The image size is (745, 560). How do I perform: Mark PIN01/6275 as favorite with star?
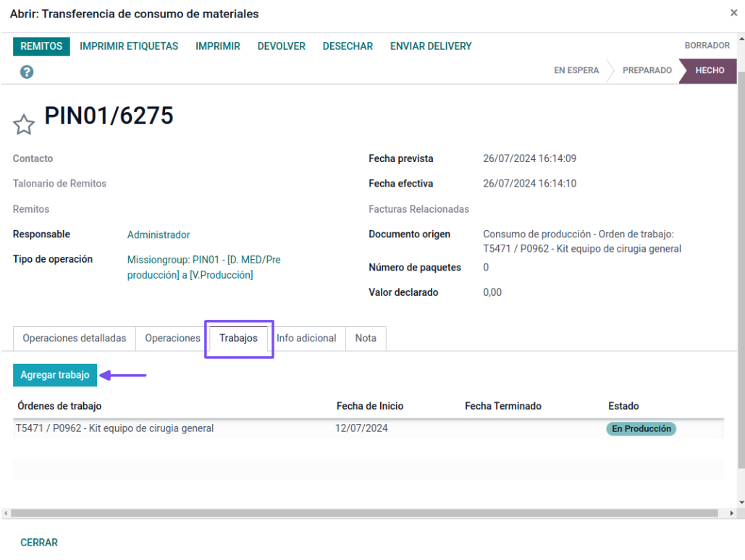click(x=24, y=124)
